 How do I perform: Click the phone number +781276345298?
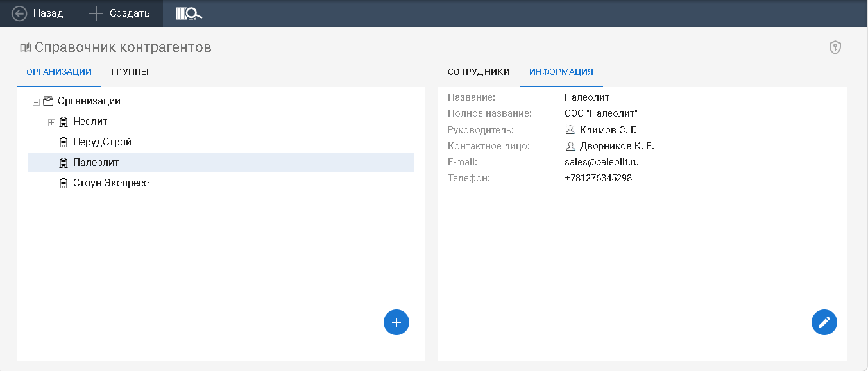click(x=599, y=178)
